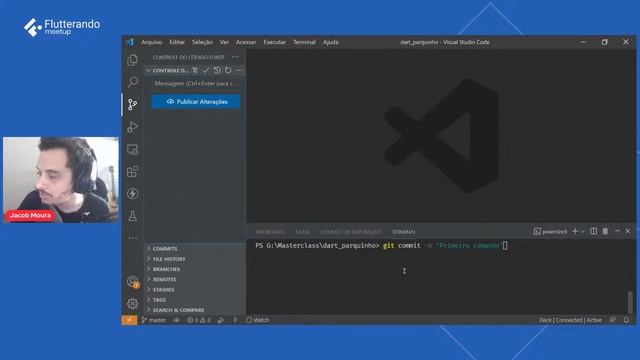Close the terminal panel

point(628,231)
